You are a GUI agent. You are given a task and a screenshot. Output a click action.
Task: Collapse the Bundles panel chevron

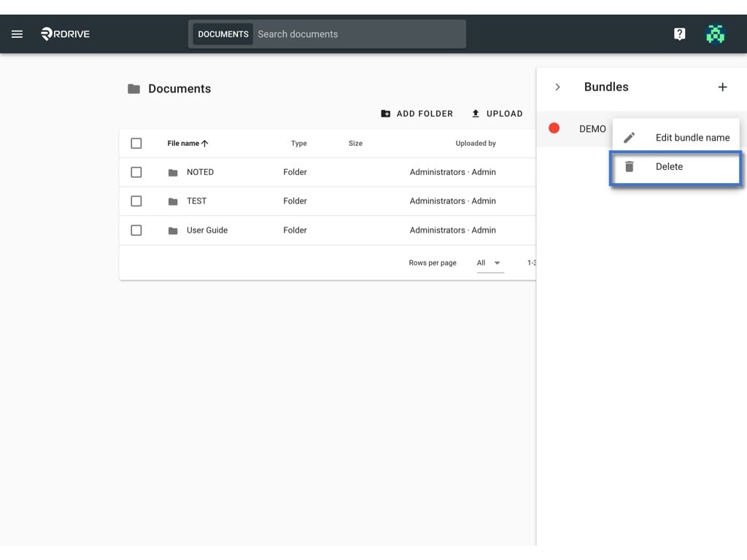tap(557, 87)
